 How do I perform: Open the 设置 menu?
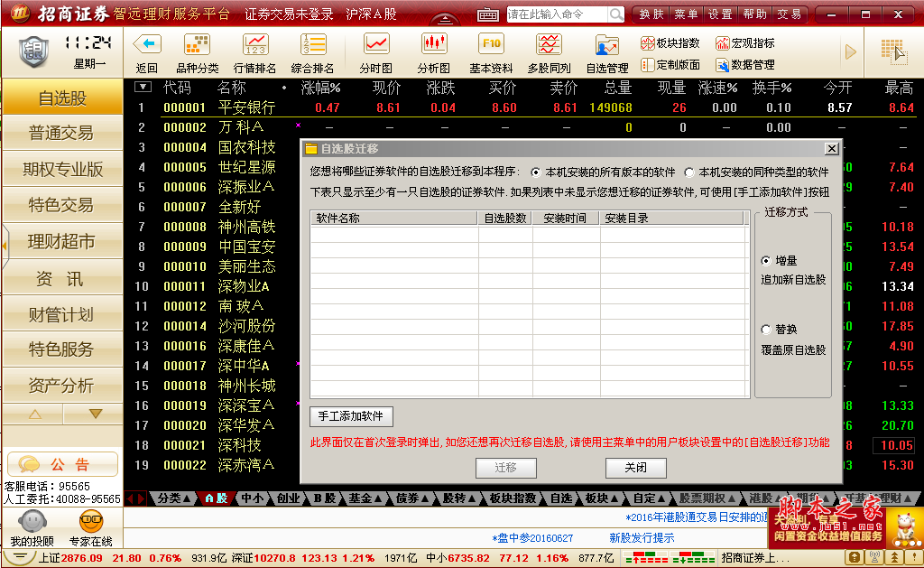tap(720, 14)
